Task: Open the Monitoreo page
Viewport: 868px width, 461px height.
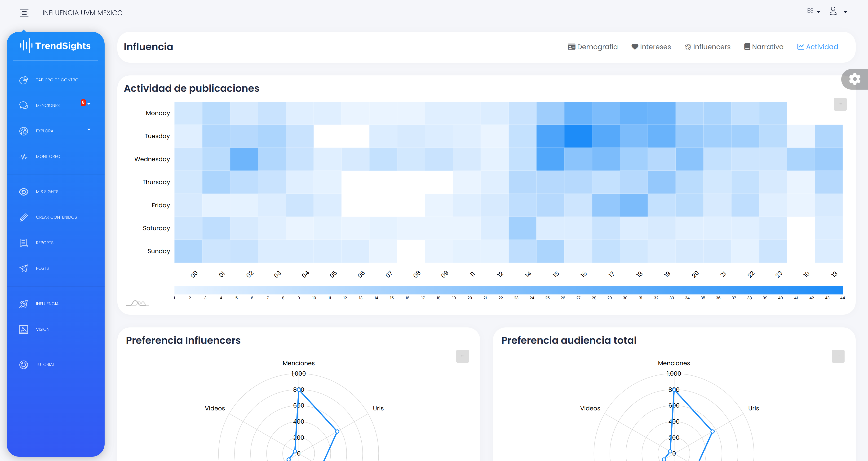Action: [x=48, y=157]
